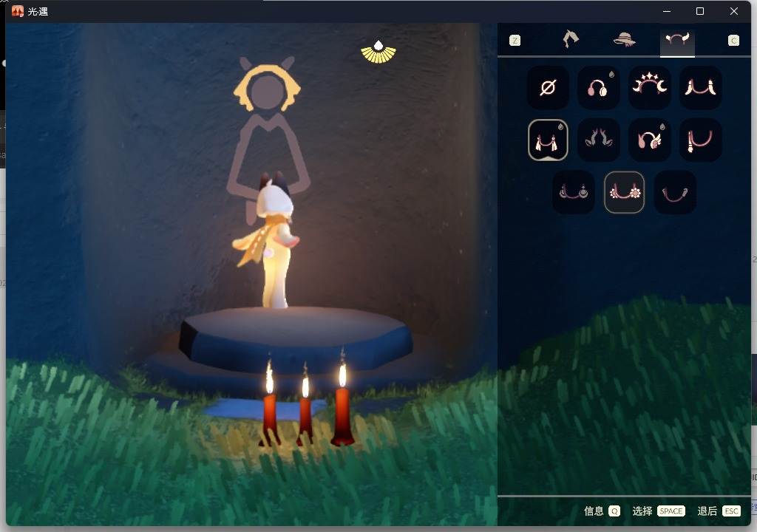Select the crescent moon ornament headband
Screen dimensions: 757x532
[x=574, y=192]
